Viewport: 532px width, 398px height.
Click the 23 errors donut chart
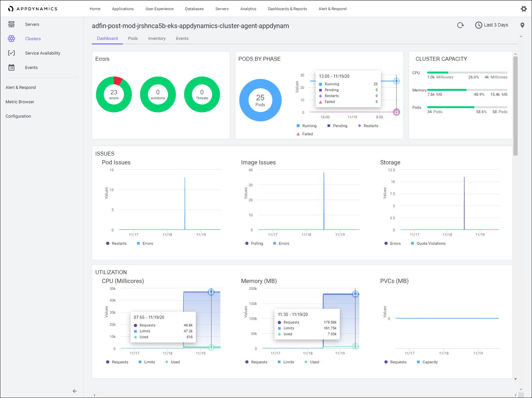[114, 94]
